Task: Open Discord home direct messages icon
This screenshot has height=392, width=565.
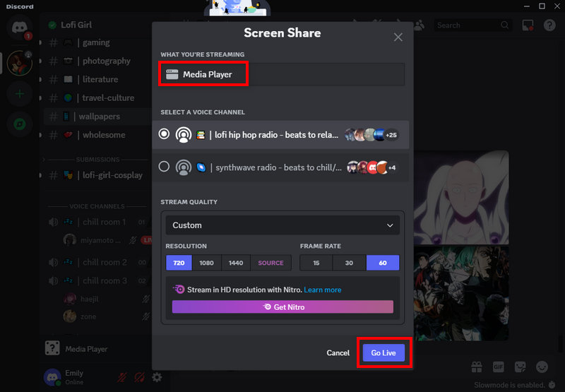Action: (20, 28)
